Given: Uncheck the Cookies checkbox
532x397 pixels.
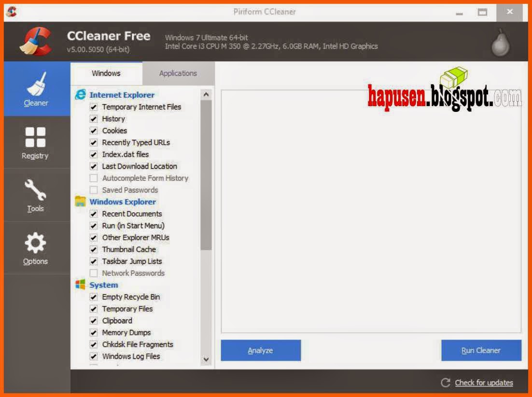Looking at the screenshot, I should [x=94, y=131].
